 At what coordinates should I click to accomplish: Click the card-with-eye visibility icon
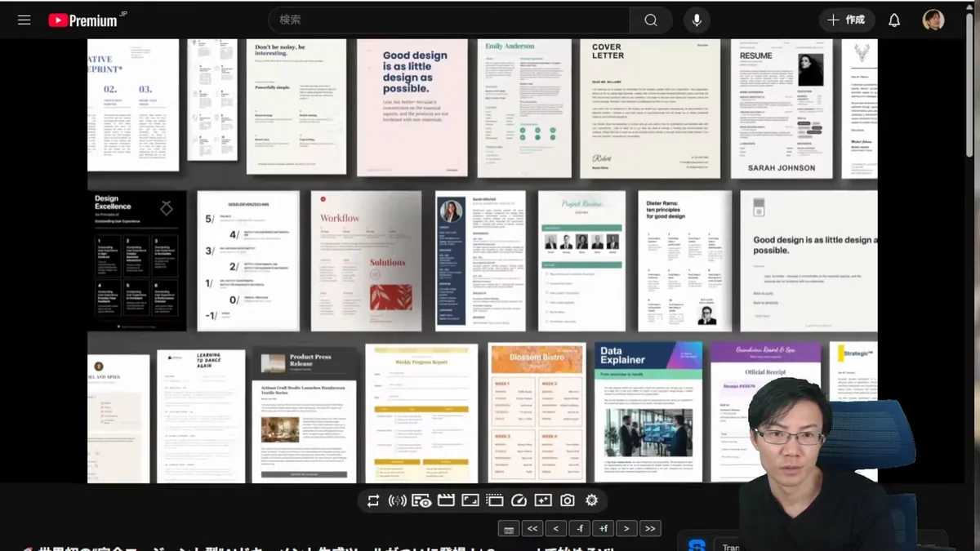pos(421,500)
